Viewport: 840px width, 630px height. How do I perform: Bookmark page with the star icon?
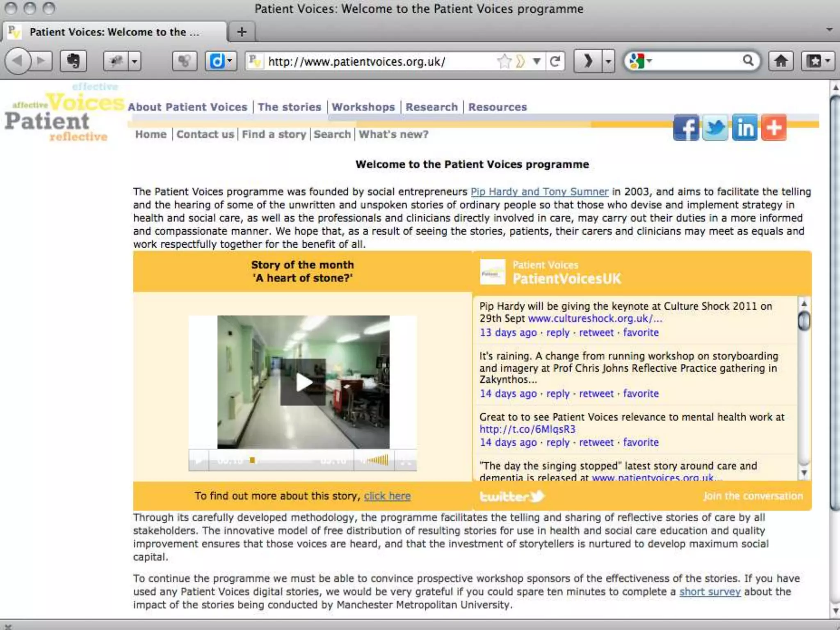pos(504,62)
